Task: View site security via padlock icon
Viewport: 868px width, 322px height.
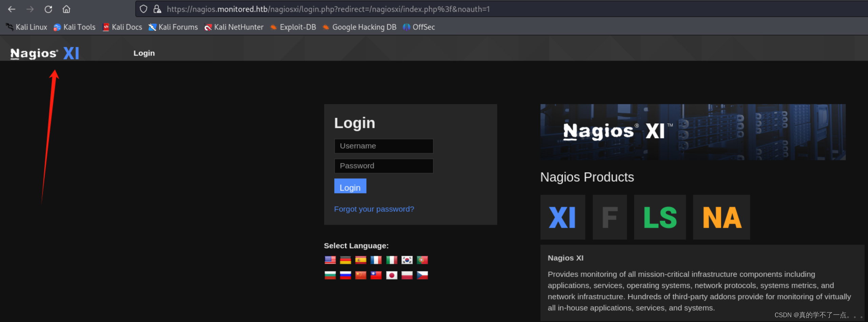Action: coord(157,9)
